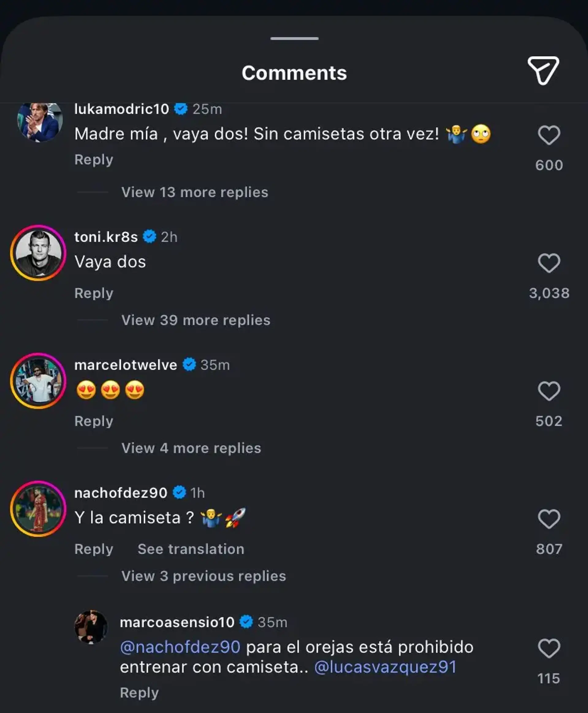
Task: Expand "View 39 more replies" under toni.kr8s
Action: point(196,320)
